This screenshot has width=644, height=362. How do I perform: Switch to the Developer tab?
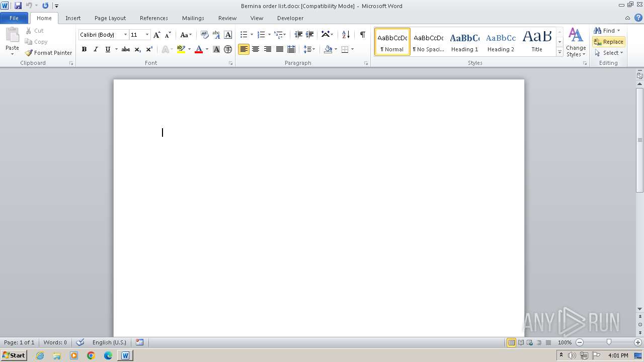click(x=290, y=18)
